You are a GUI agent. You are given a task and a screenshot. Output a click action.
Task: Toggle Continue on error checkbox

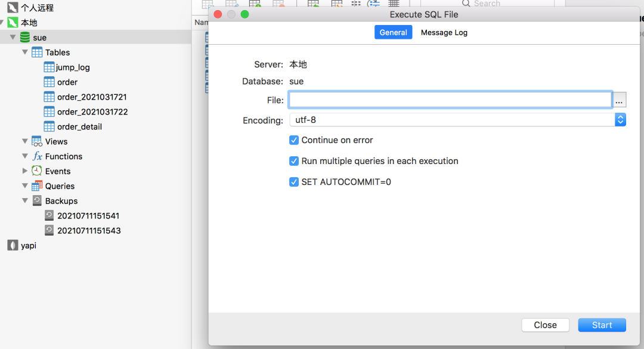point(293,140)
